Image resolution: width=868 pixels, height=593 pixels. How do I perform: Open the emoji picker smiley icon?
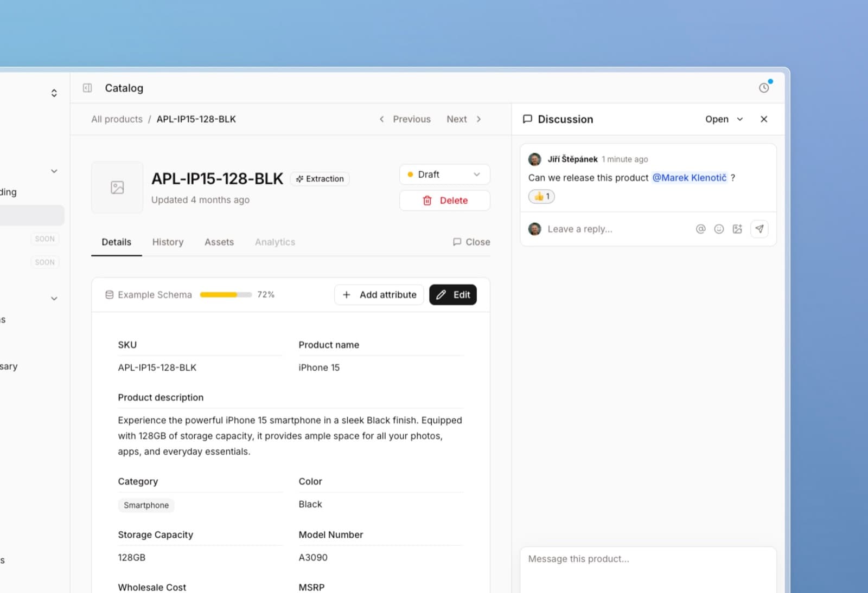point(719,229)
